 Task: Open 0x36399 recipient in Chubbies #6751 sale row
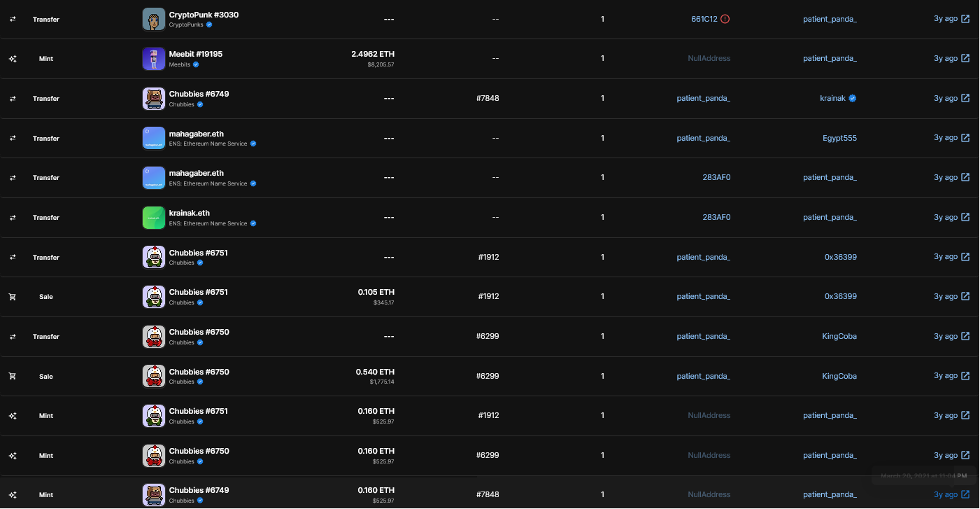pyautogui.click(x=841, y=296)
